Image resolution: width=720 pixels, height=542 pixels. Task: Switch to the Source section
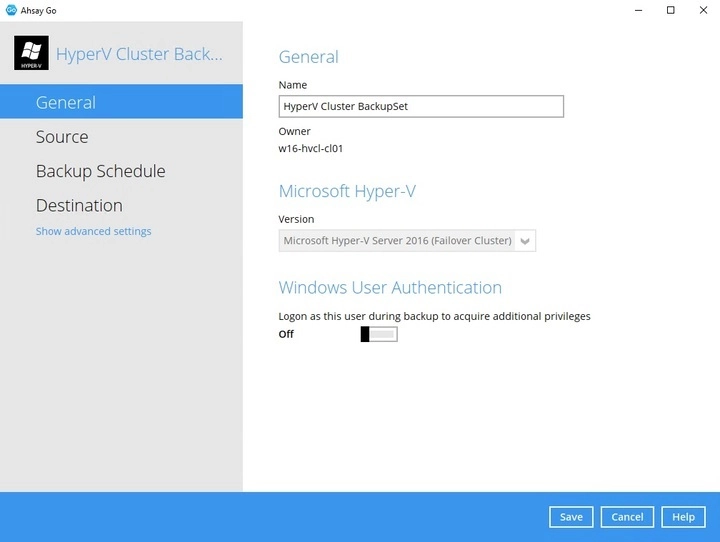(62, 137)
